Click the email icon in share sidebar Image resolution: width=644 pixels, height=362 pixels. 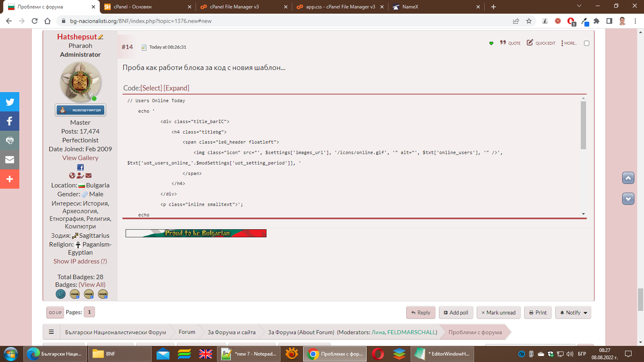10,159
